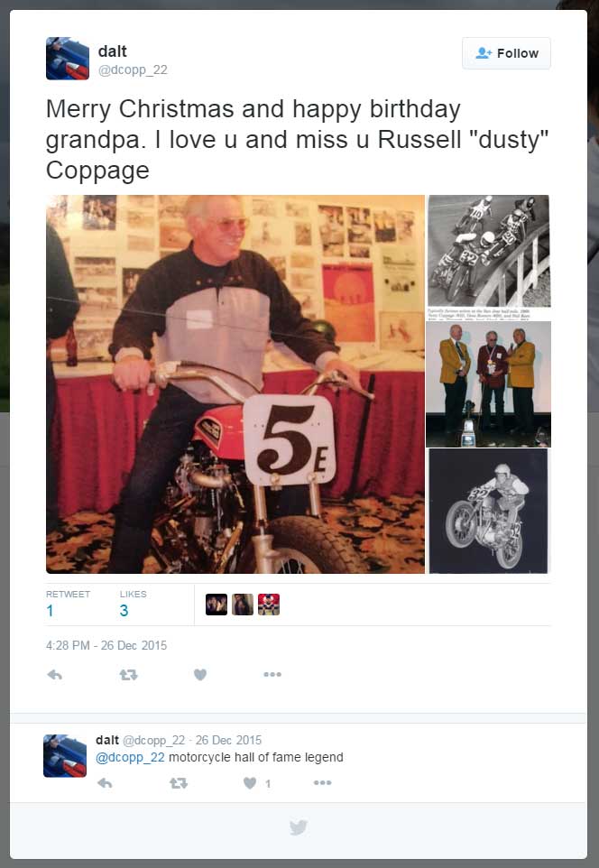Image resolution: width=599 pixels, height=868 pixels.
Task: Click the @dcopp_22 mention in reply
Action: pos(130,757)
